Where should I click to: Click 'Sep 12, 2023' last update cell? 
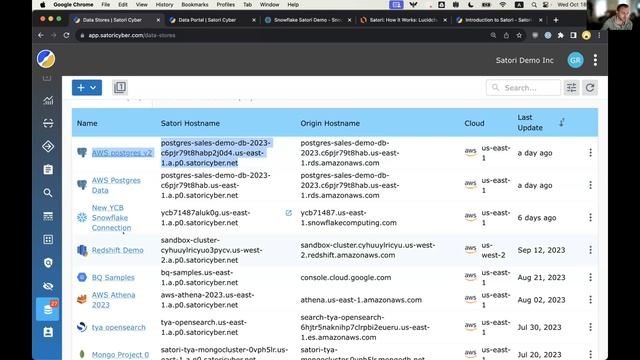coord(541,250)
